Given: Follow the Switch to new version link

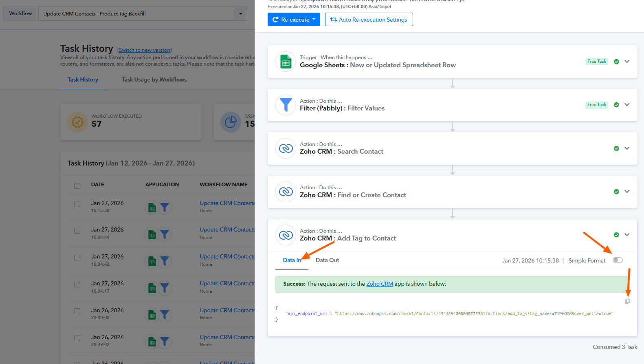Looking at the screenshot, I should (145, 50).
